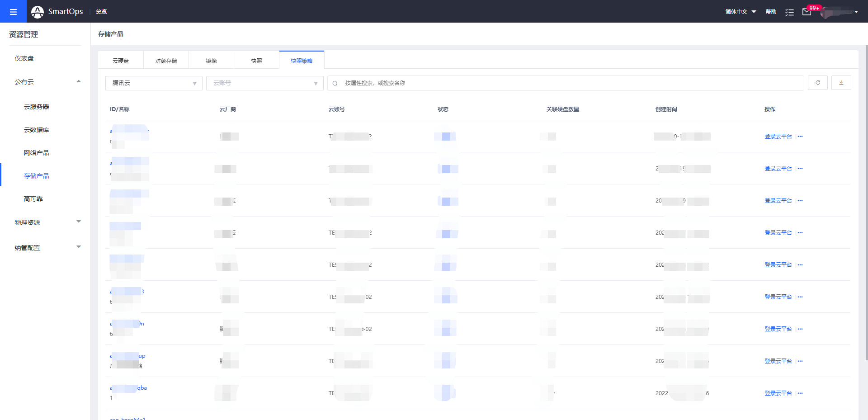
Task: Click 帮助 help link in header
Action: (x=771, y=12)
